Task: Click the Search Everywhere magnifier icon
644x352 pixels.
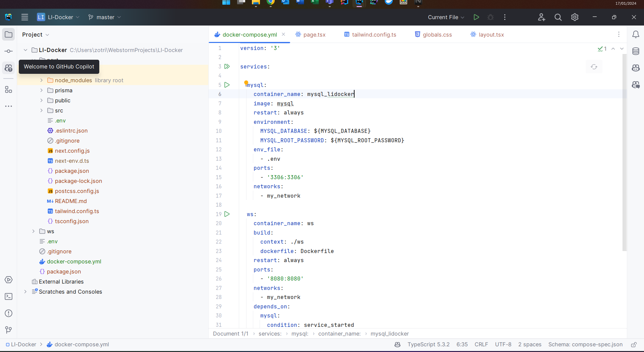Action: click(x=558, y=17)
